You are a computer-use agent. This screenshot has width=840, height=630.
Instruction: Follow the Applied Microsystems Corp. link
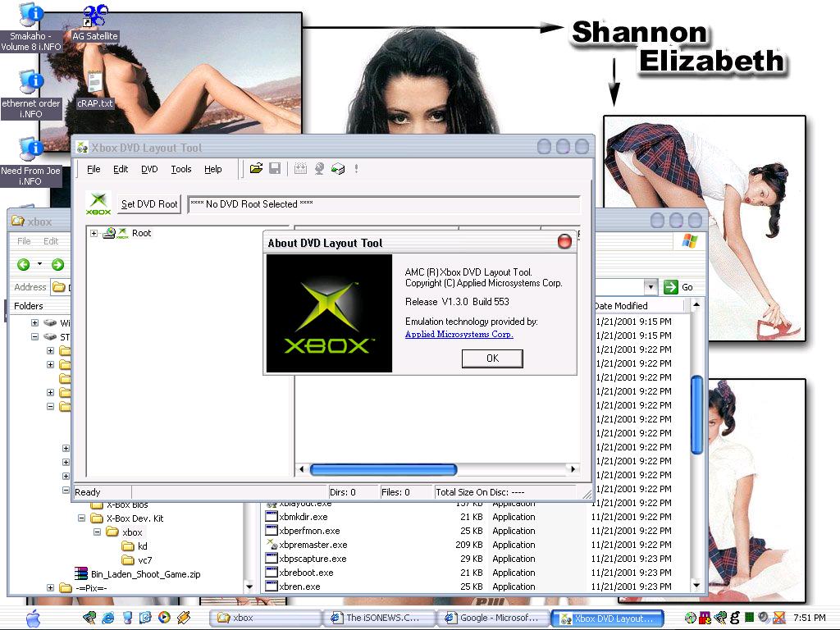tap(459, 335)
